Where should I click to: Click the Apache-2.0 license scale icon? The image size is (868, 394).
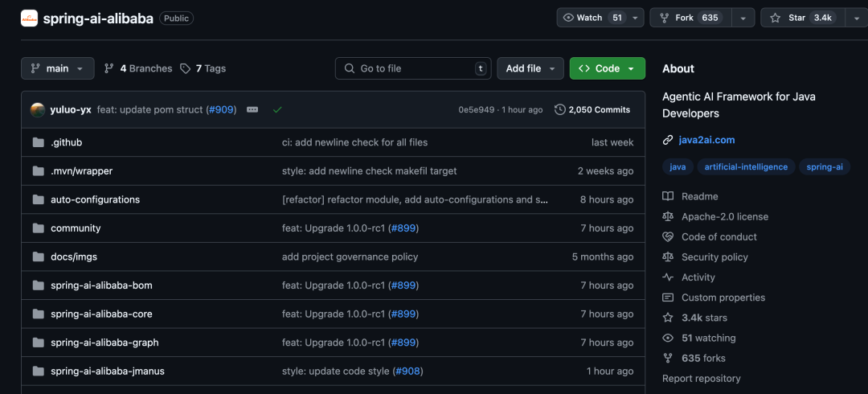tap(668, 216)
